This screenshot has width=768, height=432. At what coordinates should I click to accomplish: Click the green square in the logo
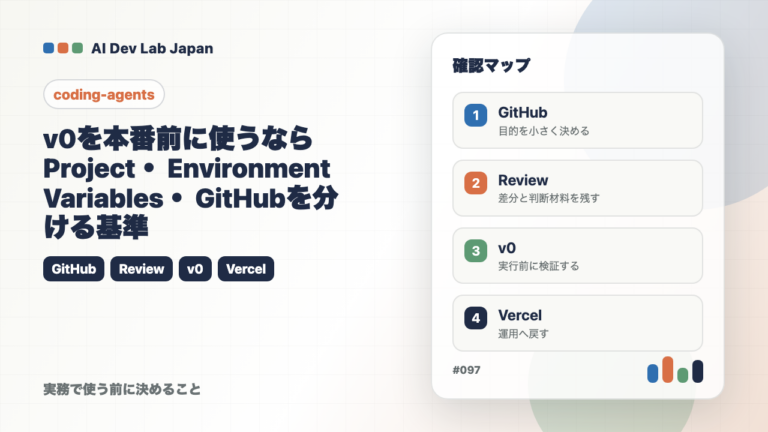(x=77, y=48)
